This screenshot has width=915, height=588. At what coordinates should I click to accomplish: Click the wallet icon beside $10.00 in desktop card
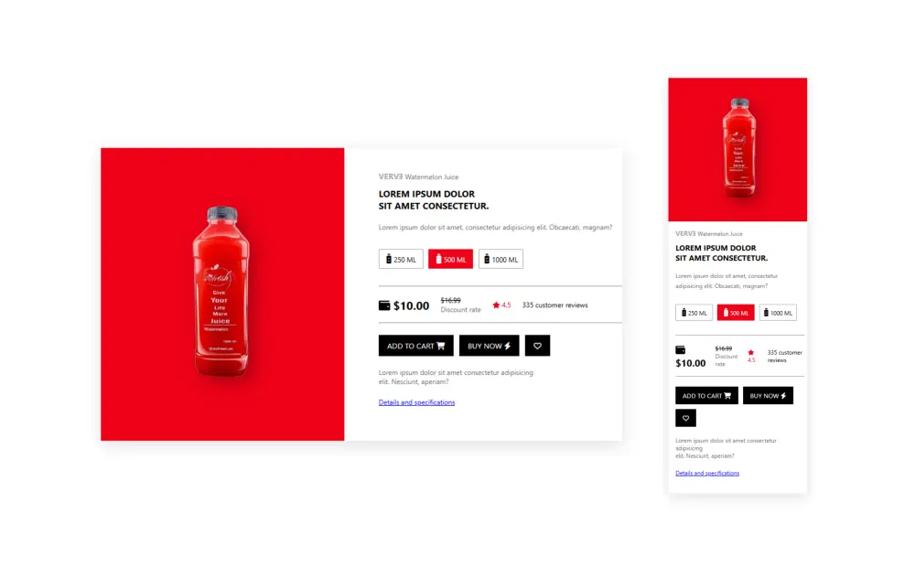(384, 305)
